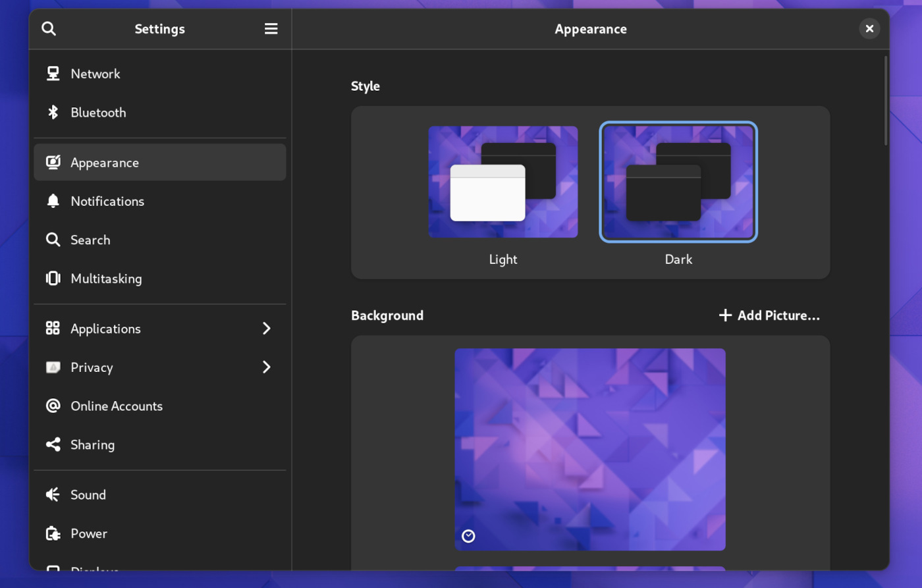Screen dimensions: 922x588
Task: Click the Power battery icon
Action: pyautogui.click(x=53, y=533)
